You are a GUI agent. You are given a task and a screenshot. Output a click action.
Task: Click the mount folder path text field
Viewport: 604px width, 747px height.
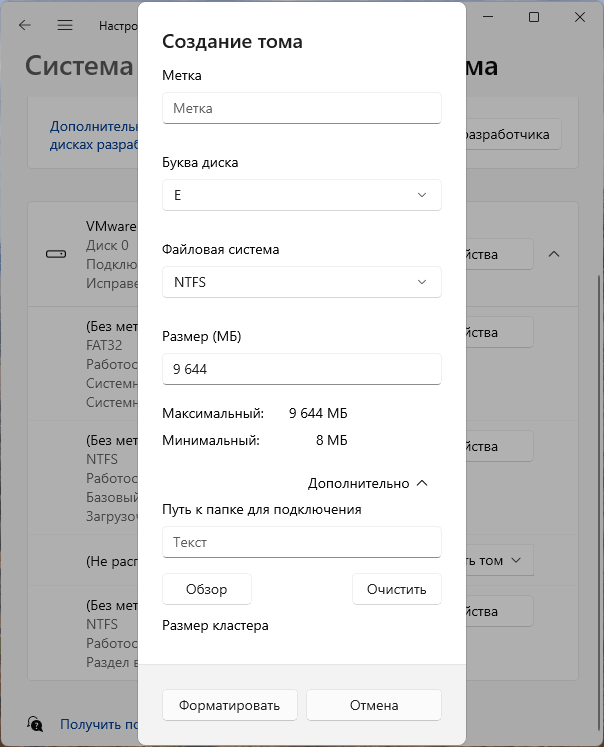coord(301,542)
